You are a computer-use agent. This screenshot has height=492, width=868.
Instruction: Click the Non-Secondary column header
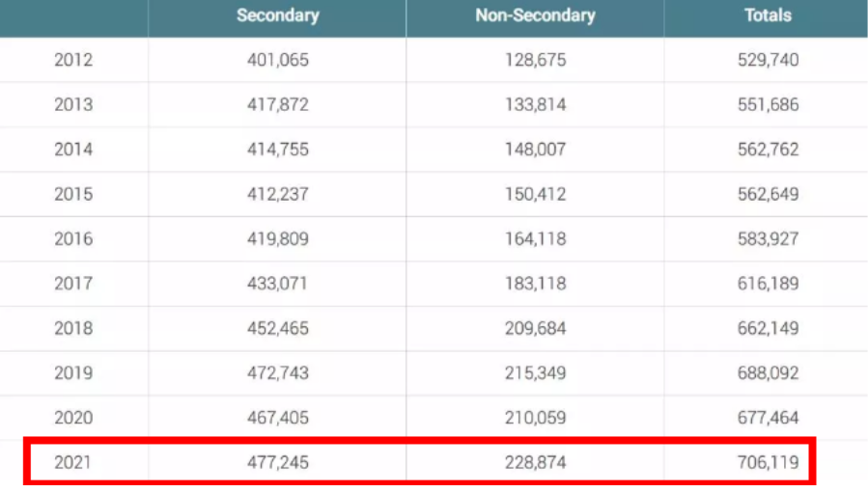tap(535, 15)
